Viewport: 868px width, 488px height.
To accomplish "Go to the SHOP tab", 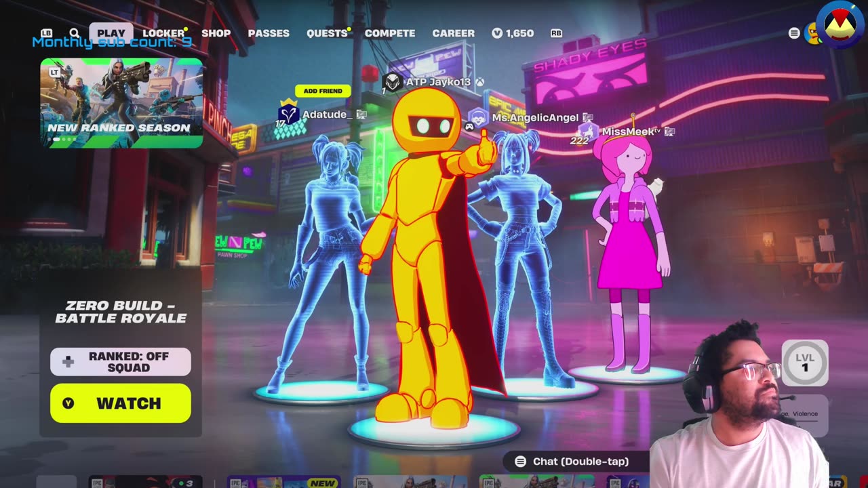I will click(216, 33).
